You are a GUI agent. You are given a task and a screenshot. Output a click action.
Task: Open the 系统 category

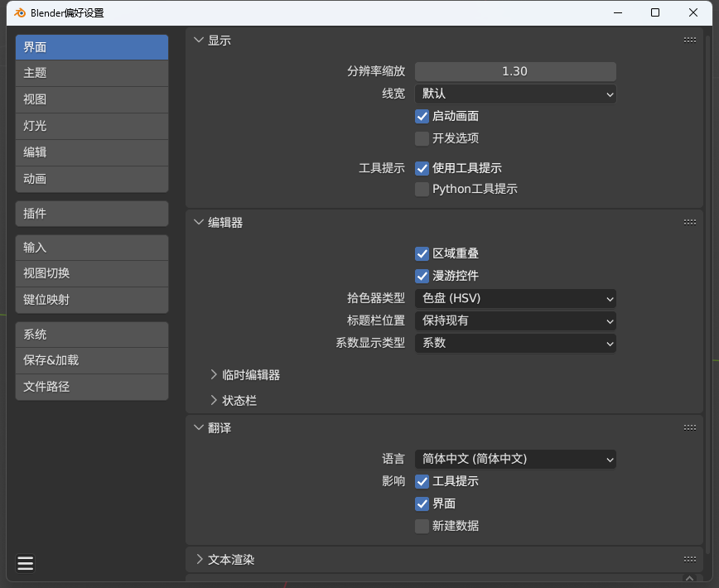92,335
